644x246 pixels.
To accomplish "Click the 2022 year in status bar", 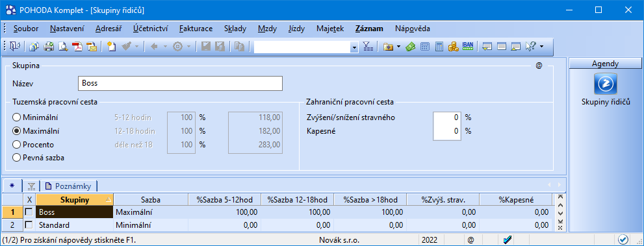I will tap(430, 240).
